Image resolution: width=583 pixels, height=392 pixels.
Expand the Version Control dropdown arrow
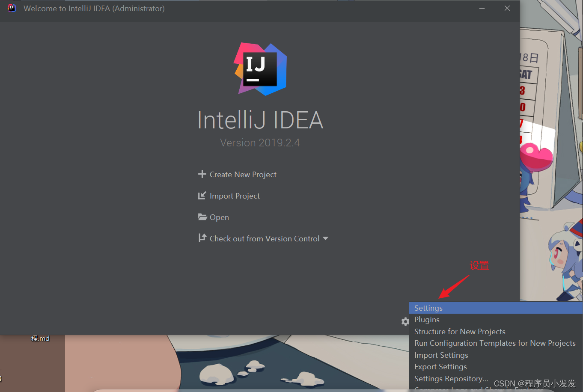[x=325, y=238]
